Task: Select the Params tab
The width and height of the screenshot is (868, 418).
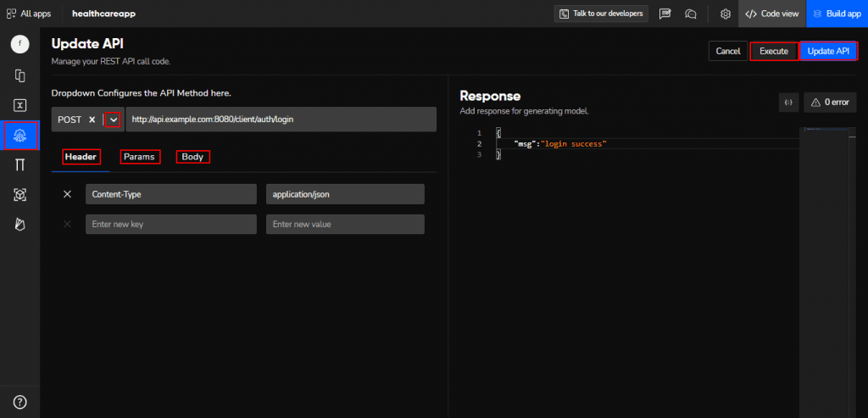Action: pyautogui.click(x=140, y=157)
